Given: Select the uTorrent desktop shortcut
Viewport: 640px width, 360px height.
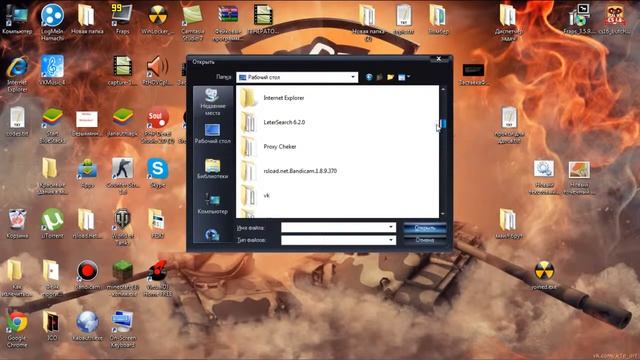Looking at the screenshot, I should coord(52,223).
